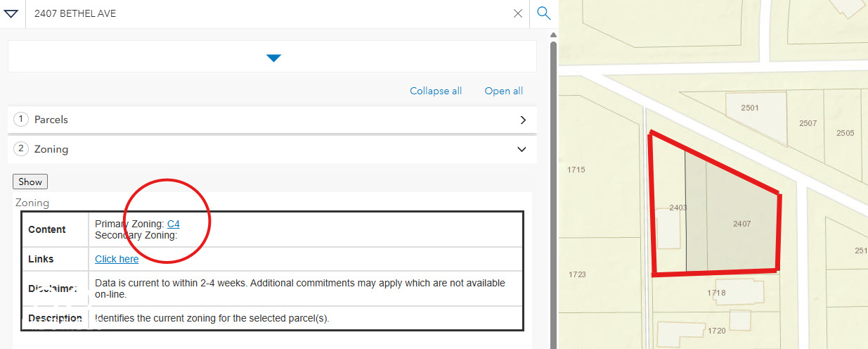
Task: Click parcel 2505 on the map
Action: [846, 133]
